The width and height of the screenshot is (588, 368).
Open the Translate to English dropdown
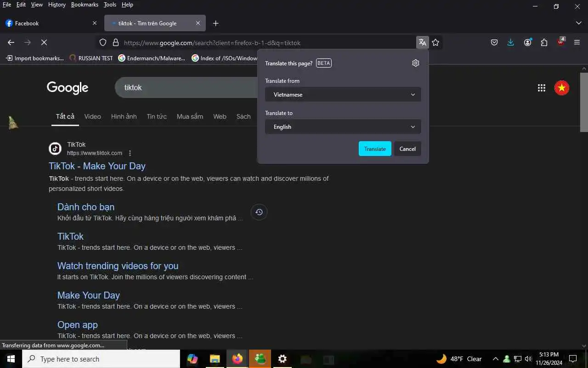tap(343, 127)
